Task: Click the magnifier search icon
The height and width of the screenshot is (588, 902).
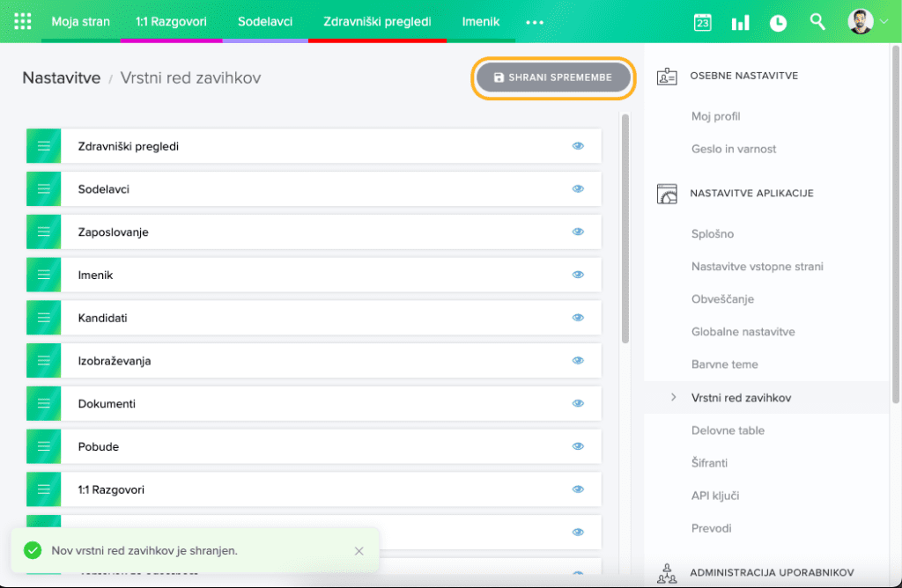Action: pos(817,22)
